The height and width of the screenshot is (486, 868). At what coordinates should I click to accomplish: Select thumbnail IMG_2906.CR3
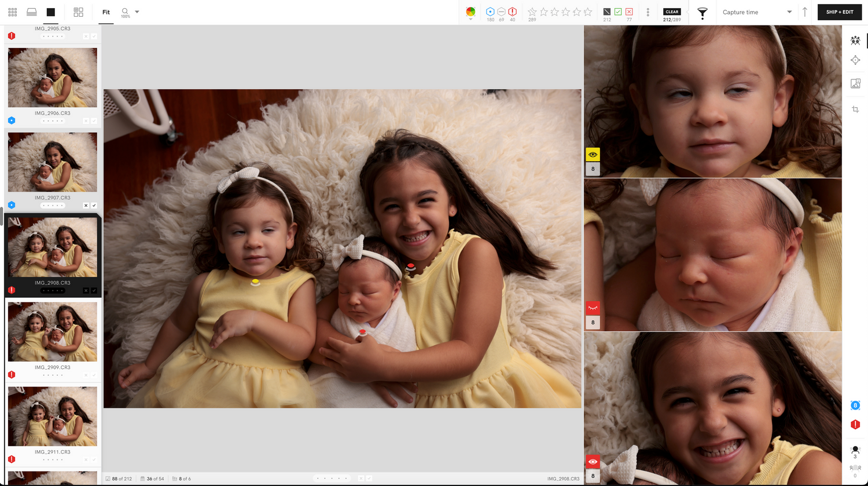tap(53, 78)
